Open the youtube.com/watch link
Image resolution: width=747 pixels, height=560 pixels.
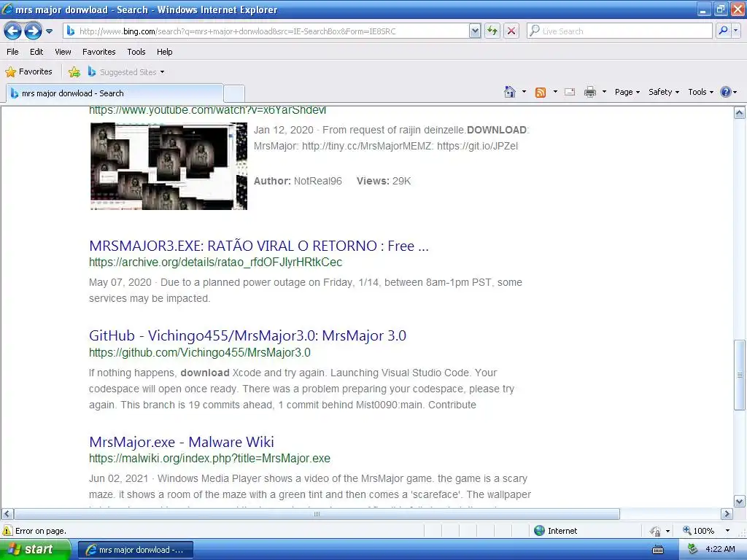pyautogui.click(x=208, y=111)
